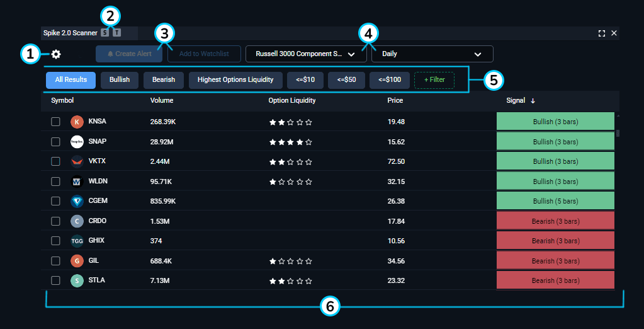Click the KNSA Bullish (3 bars) signal cell
The width and height of the screenshot is (644, 329).
tap(555, 122)
